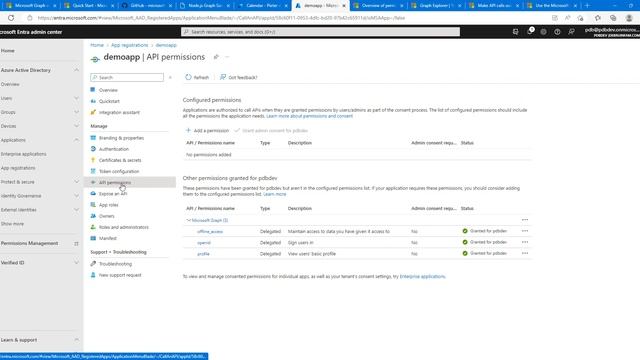
Task: Open ellipsis menu for Microsoft Graph row
Action: [525, 220]
